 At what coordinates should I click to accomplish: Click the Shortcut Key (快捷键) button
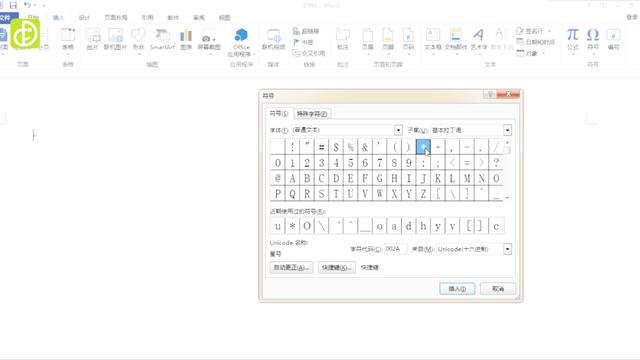click(x=337, y=268)
